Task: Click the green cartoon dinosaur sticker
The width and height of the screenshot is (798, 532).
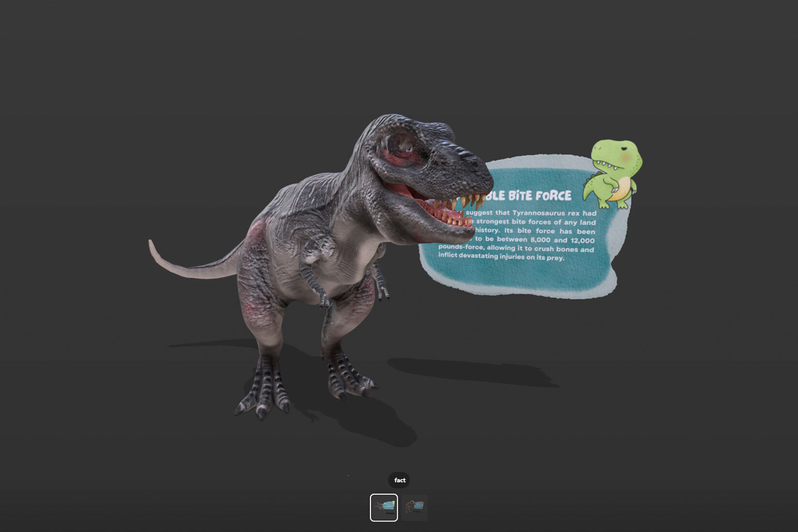Action: (x=613, y=173)
